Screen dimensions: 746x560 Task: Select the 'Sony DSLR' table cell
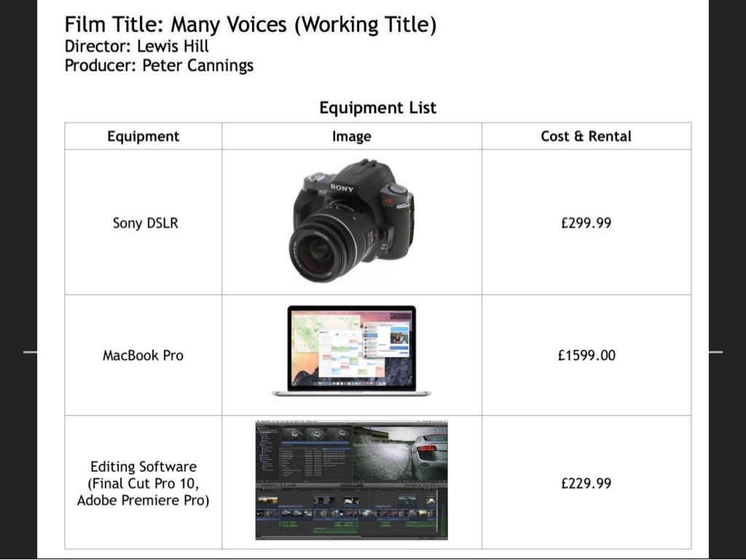tap(145, 223)
